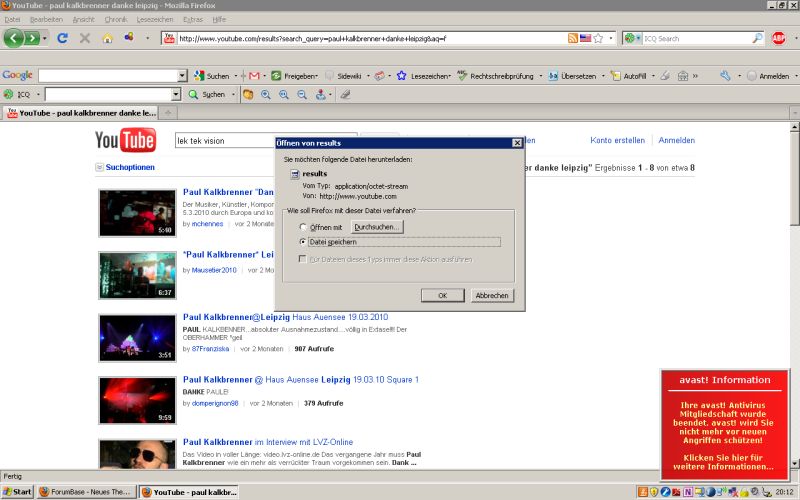
Task: Click Übersetzen on the Google toolbar
Action: pyautogui.click(x=572, y=76)
